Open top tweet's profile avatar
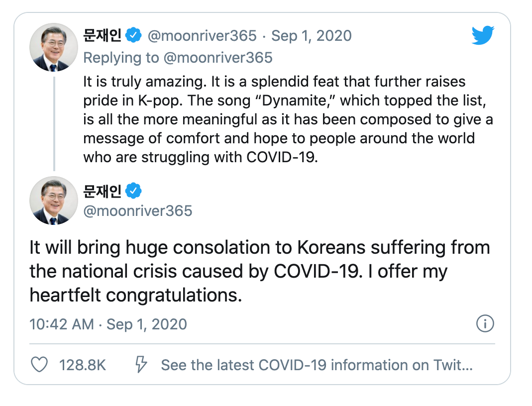Screen dimensions: 532x406 point(52,46)
